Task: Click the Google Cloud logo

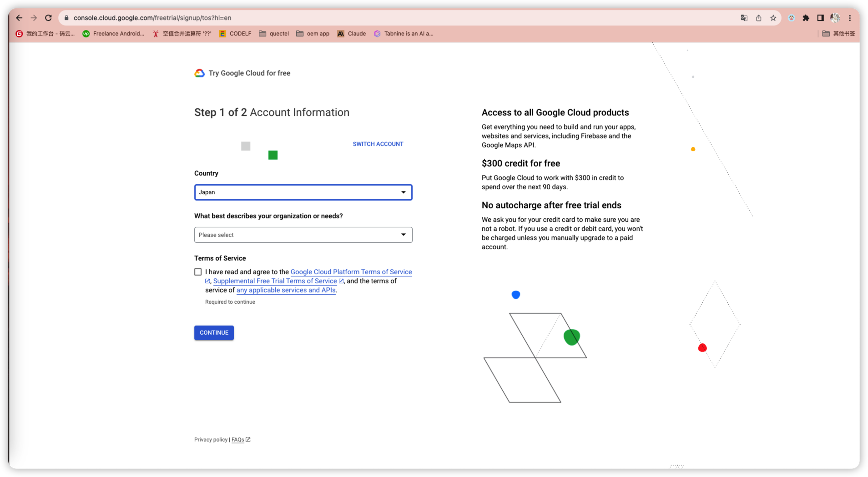Action: click(x=199, y=73)
